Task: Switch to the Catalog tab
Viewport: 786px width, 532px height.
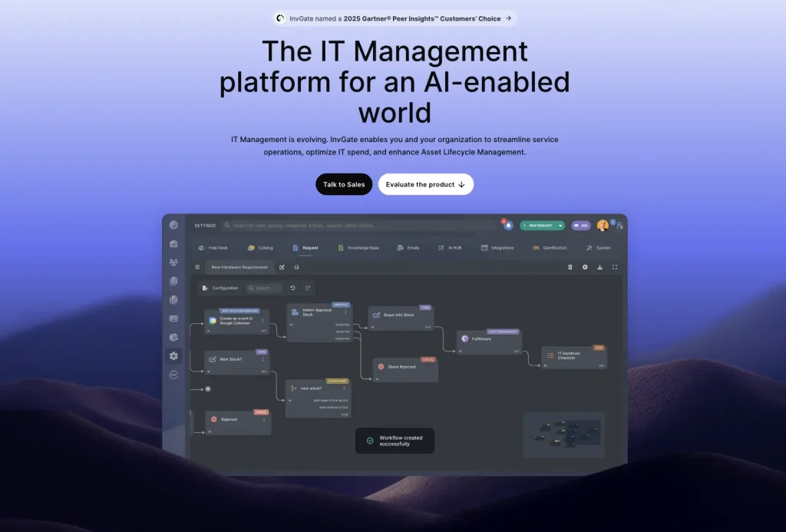Action: tap(260, 248)
